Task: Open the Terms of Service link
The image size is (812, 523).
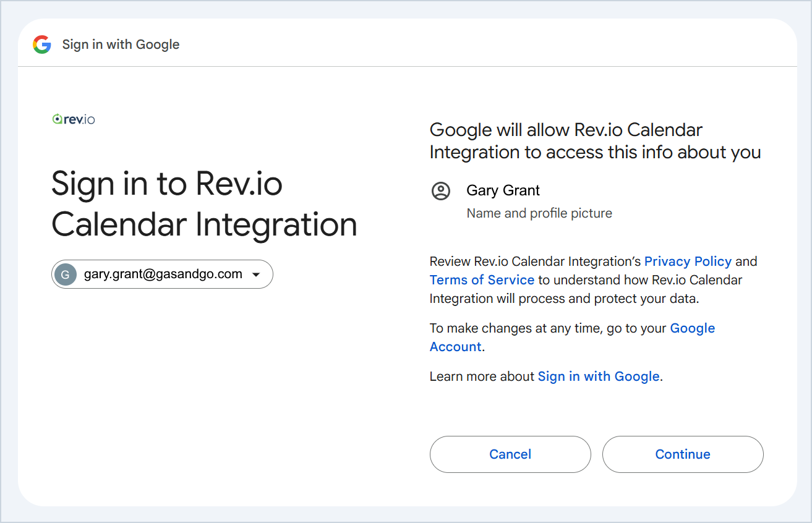Action: 482,280
